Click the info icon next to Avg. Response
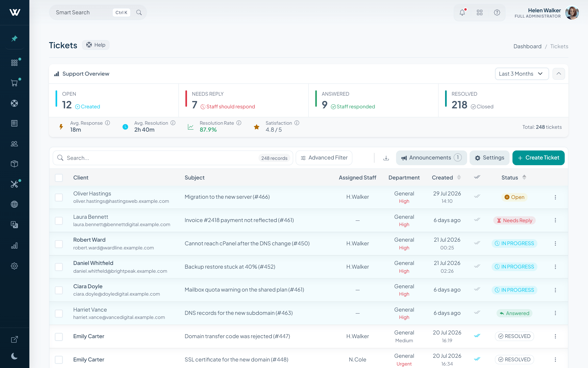Image resolution: width=588 pixels, height=368 pixels. [x=107, y=123]
